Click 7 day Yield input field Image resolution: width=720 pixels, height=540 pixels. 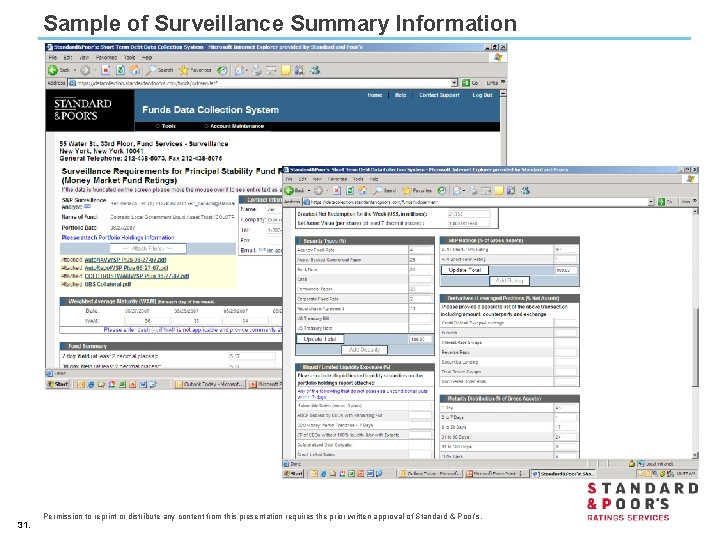point(252,356)
